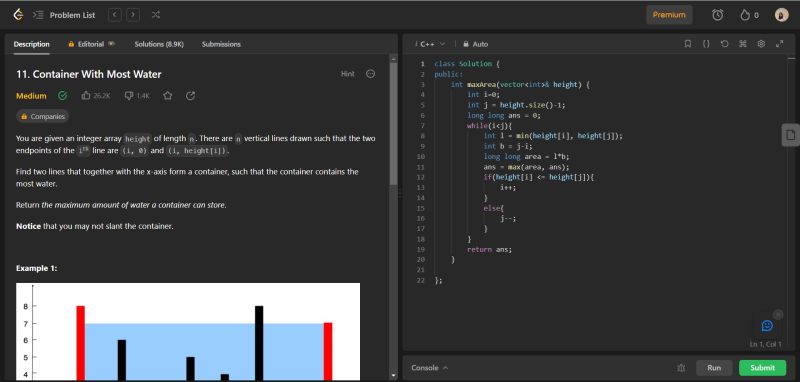Open the more options ellipsis near Hint

(371, 74)
